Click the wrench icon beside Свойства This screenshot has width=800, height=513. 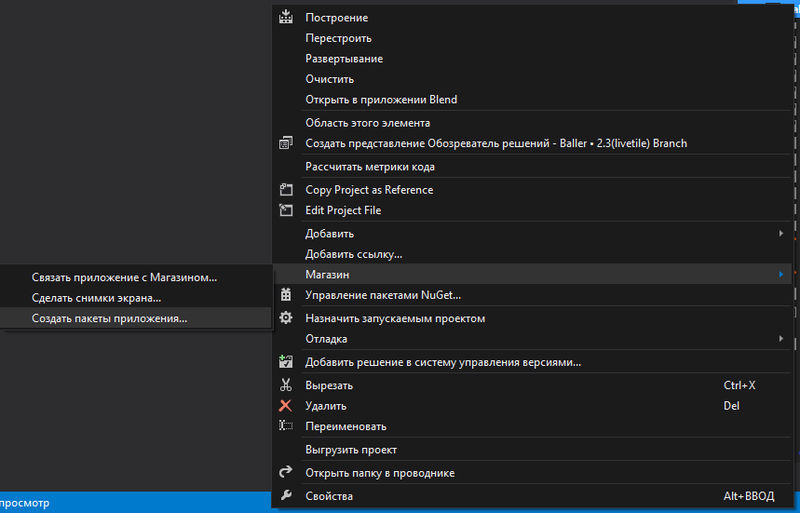tap(286, 495)
